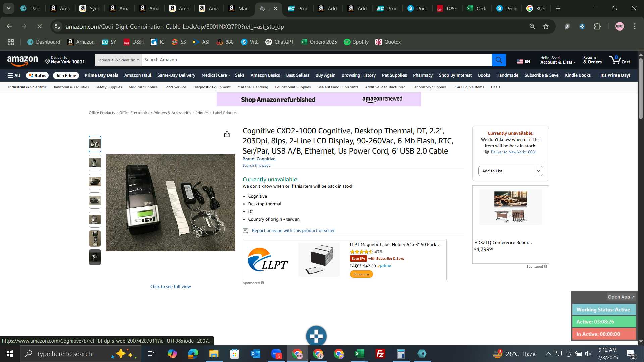Open the Apps grid in bookmarks bar
Viewport: 644px width, 362px height.
(11, 42)
